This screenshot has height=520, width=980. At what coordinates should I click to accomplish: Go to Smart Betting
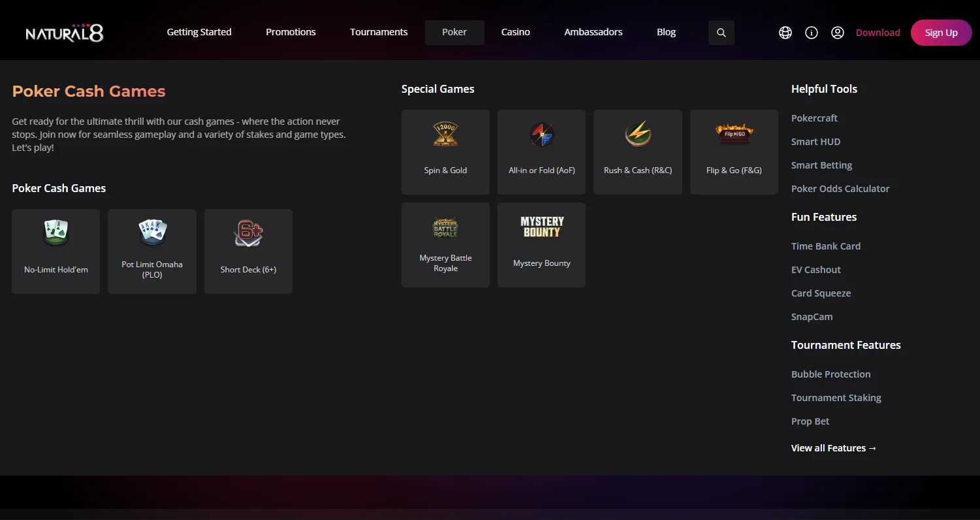click(x=821, y=165)
